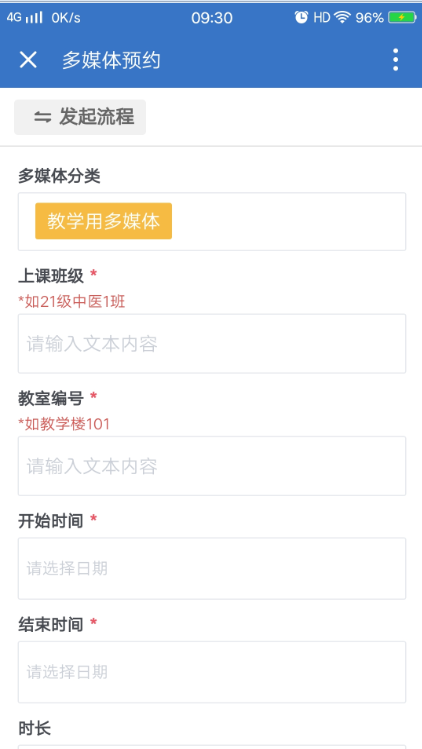Screen dimensions: 422x749
Task: Tap the battery charging indicator icon
Action: click(402, 18)
